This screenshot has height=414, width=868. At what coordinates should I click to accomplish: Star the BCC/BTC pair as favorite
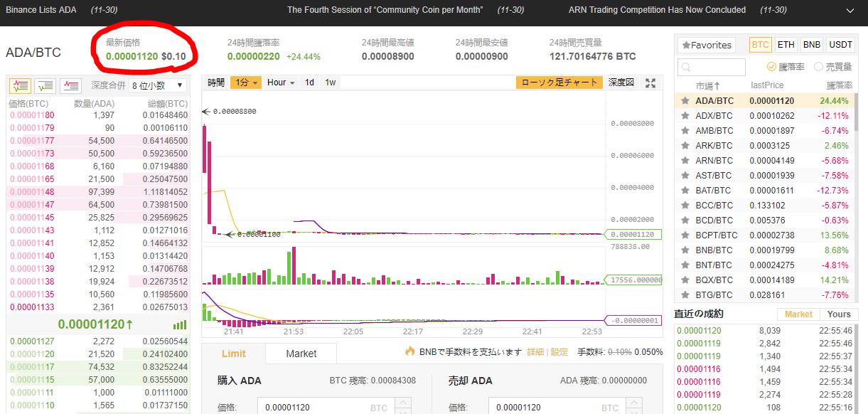click(x=685, y=206)
